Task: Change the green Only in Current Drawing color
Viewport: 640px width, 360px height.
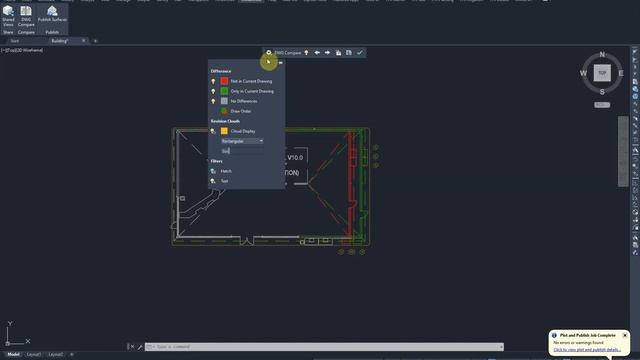Action: (224, 91)
